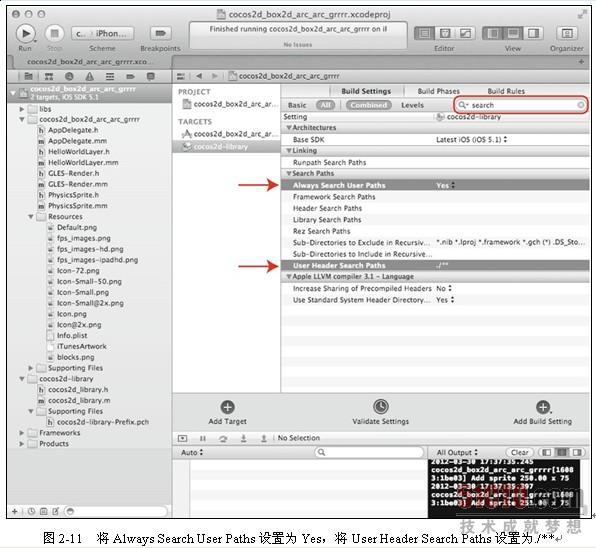Click the pause execution icon
The width and height of the screenshot is (596, 548).
(x=203, y=439)
